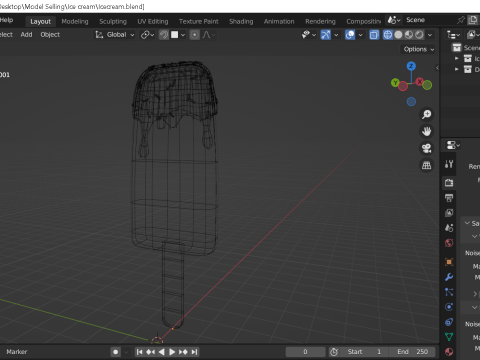Toggle X-ray mode
The height and width of the screenshot is (360, 480).
(374, 35)
